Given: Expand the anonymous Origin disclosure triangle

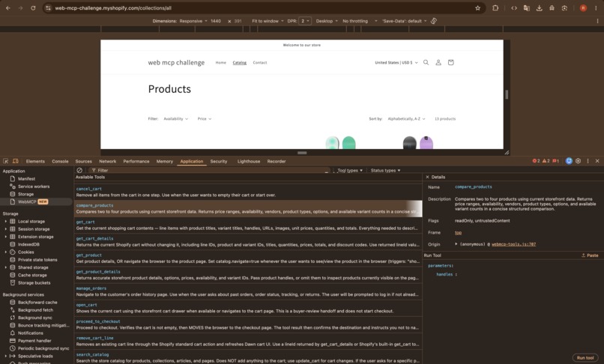Looking at the screenshot, I should coord(456,244).
